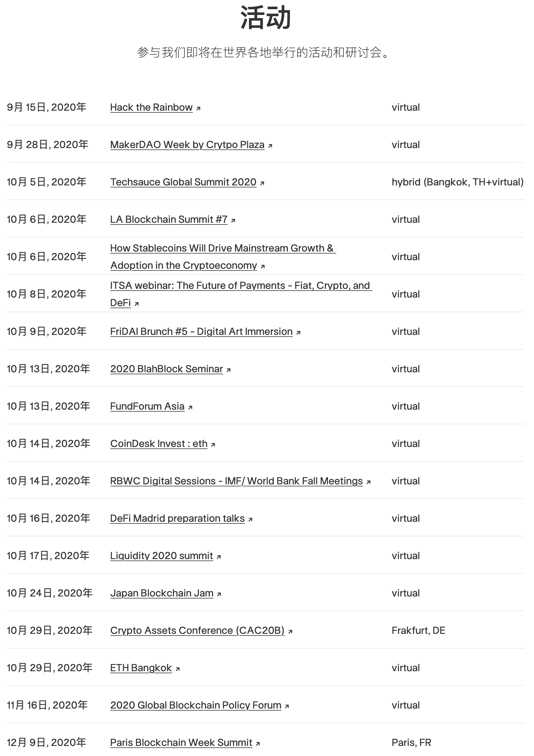Visit the LA Blockchain Summit #7 page
Viewport: 534px width, 756px height.
pos(168,219)
